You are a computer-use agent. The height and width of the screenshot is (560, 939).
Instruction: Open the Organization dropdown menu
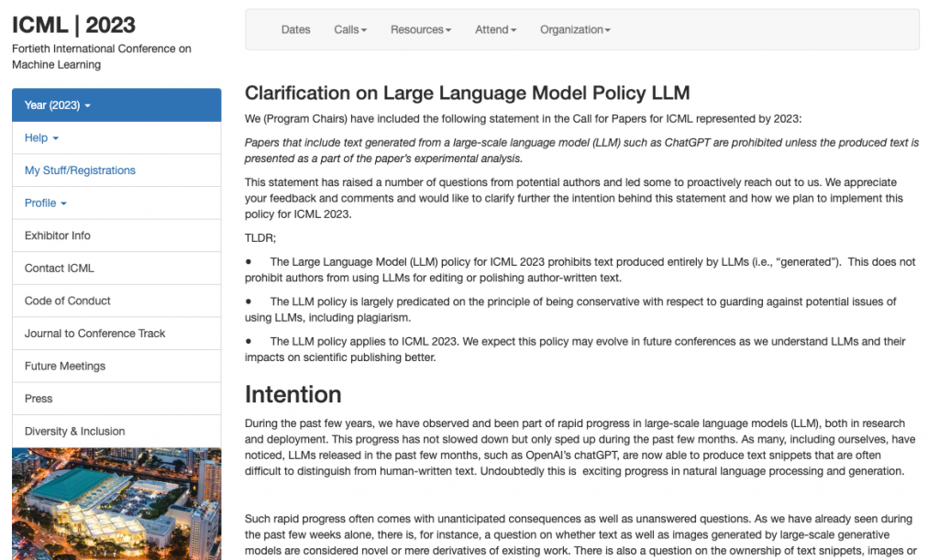(x=576, y=29)
